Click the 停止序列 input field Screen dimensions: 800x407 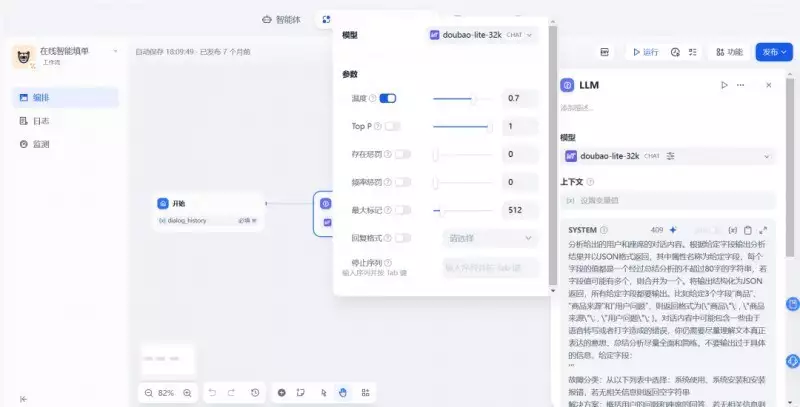point(490,267)
